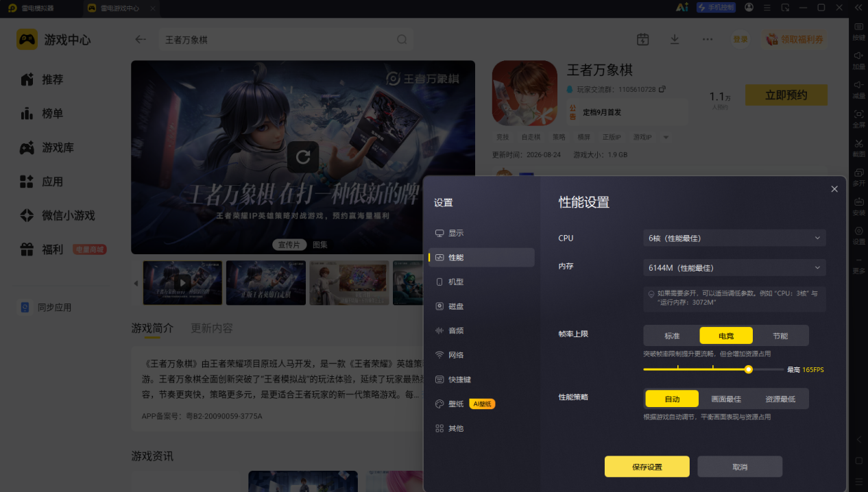Click the thumbnail strip left arrow
The image size is (868, 492).
tap(136, 283)
